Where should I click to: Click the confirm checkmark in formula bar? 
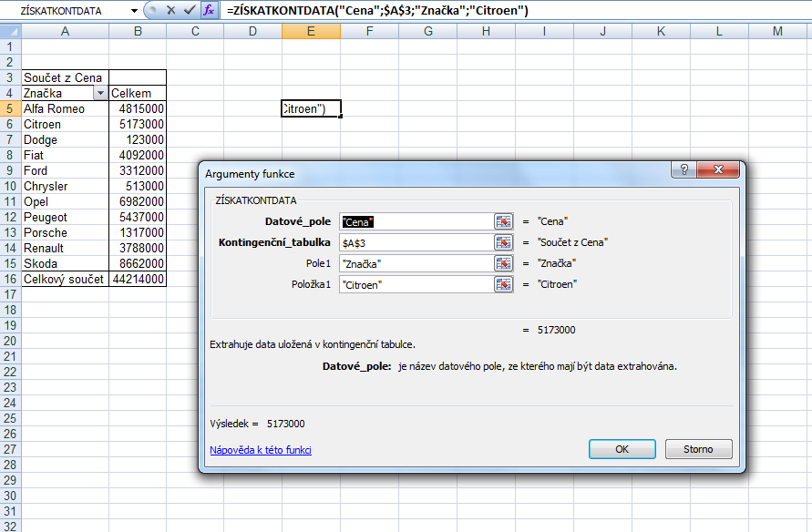click(x=190, y=10)
